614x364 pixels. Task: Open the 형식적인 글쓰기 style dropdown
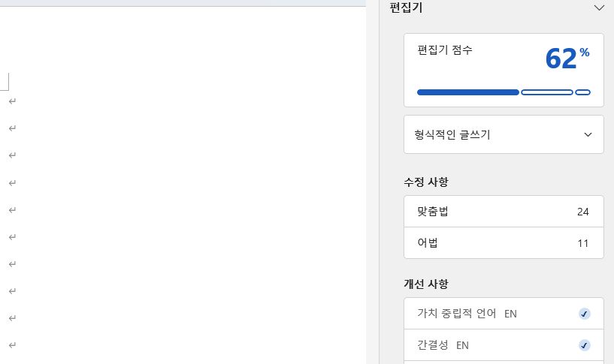pos(503,135)
